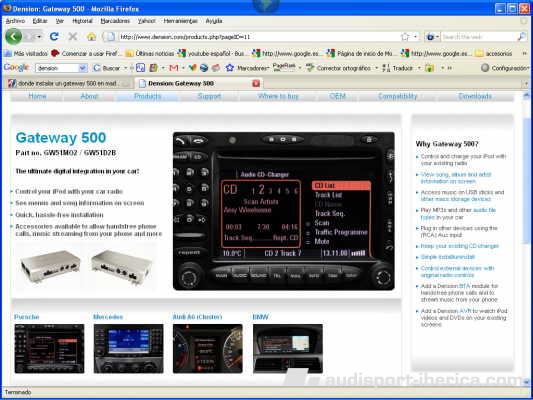The image size is (533, 400).
Task: Close the Dension Gateway 500 tab
Action: pyautogui.click(x=256, y=83)
